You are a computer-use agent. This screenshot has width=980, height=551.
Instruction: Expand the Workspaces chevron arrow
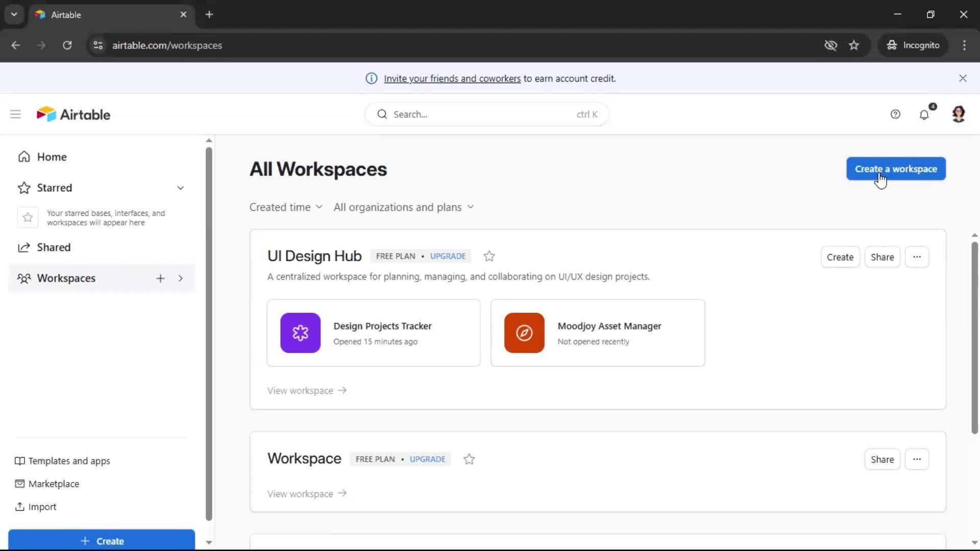point(181,278)
